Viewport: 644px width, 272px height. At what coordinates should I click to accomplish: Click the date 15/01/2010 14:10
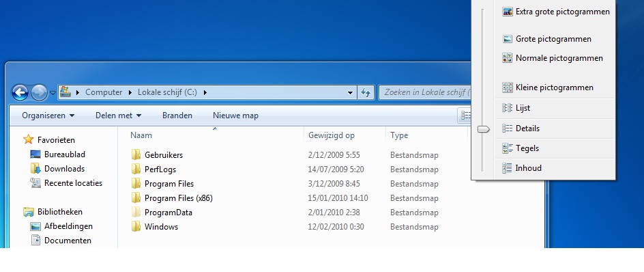pyautogui.click(x=338, y=198)
